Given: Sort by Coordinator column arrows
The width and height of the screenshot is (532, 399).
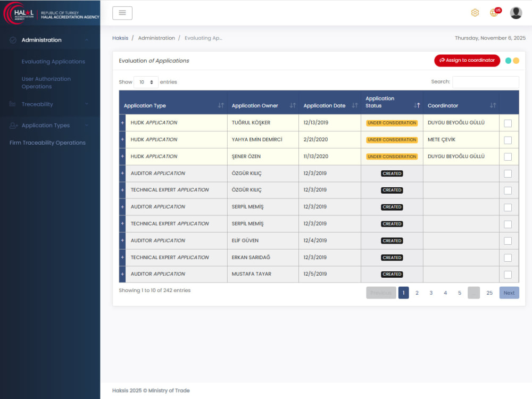Looking at the screenshot, I should (493, 105).
